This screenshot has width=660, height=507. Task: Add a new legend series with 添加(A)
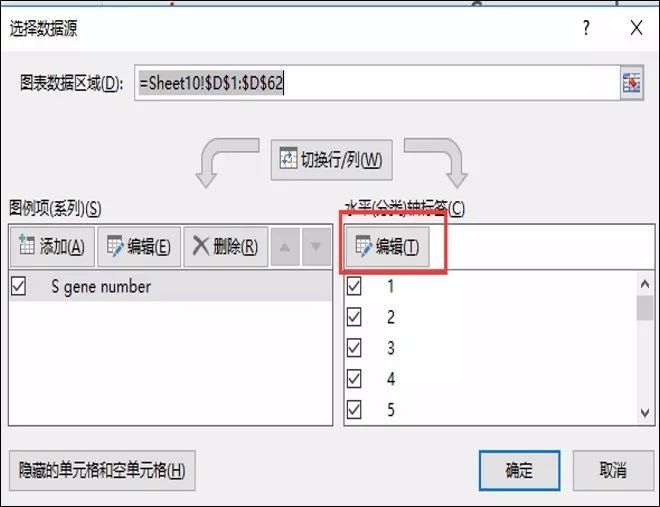pyautogui.click(x=52, y=247)
